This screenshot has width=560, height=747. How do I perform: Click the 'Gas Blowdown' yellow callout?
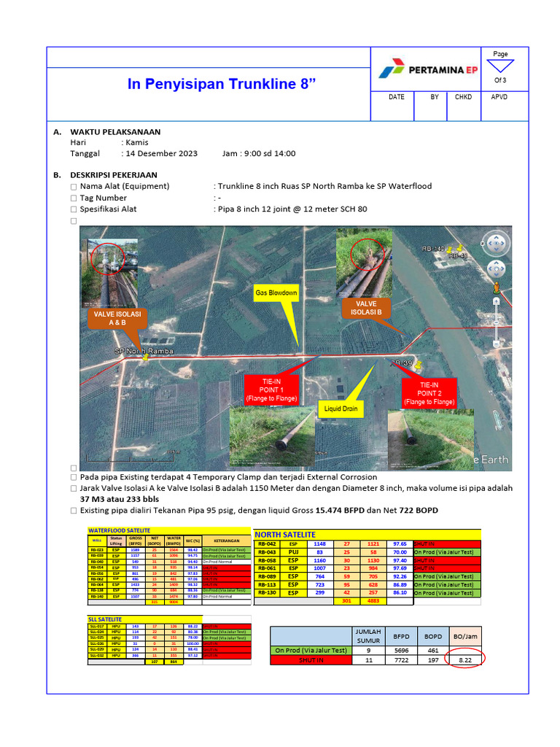point(276,293)
